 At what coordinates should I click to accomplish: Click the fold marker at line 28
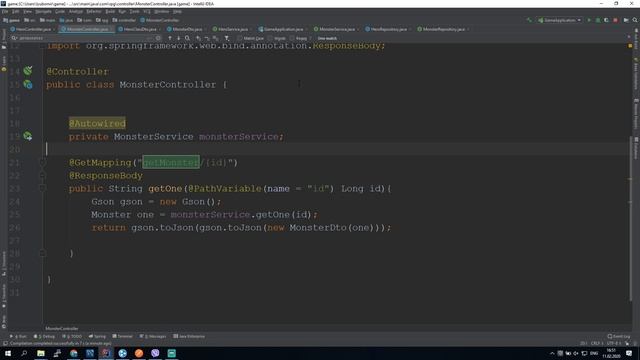pyautogui.click(x=42, y=253)
